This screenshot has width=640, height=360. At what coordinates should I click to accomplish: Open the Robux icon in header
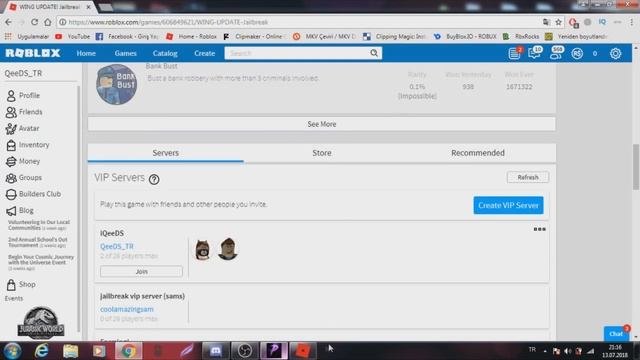pyautogui.click(x=577, y=53)
